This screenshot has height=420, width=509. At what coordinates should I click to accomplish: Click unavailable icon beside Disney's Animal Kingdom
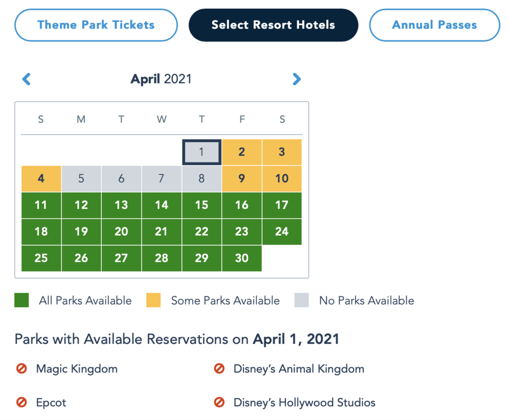[x=219, y=369]
